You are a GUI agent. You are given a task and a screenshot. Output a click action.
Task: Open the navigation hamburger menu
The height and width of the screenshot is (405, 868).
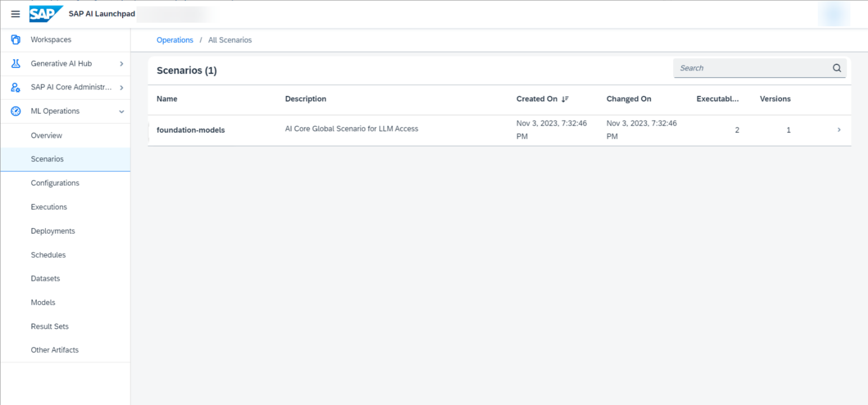pyautogui.click(x=15, y=14)
